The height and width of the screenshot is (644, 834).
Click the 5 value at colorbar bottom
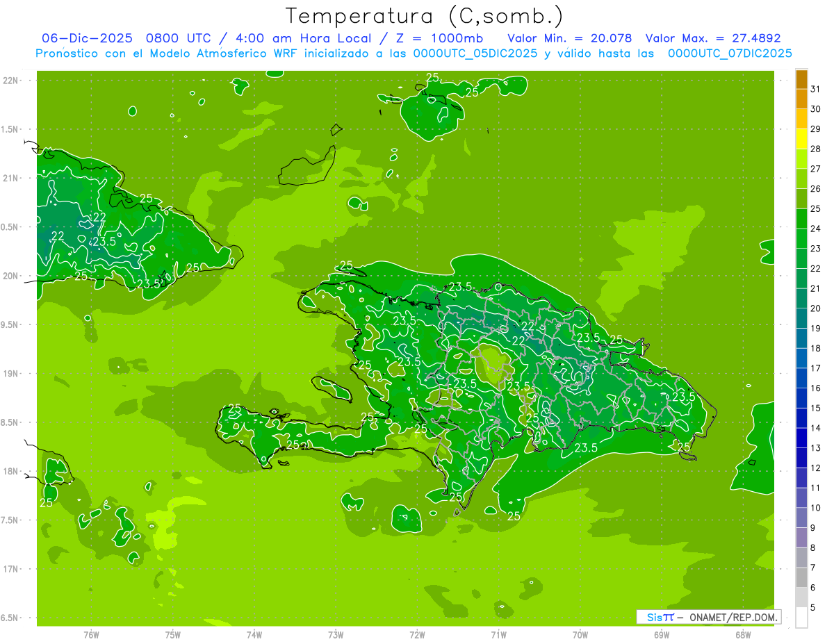816,608
